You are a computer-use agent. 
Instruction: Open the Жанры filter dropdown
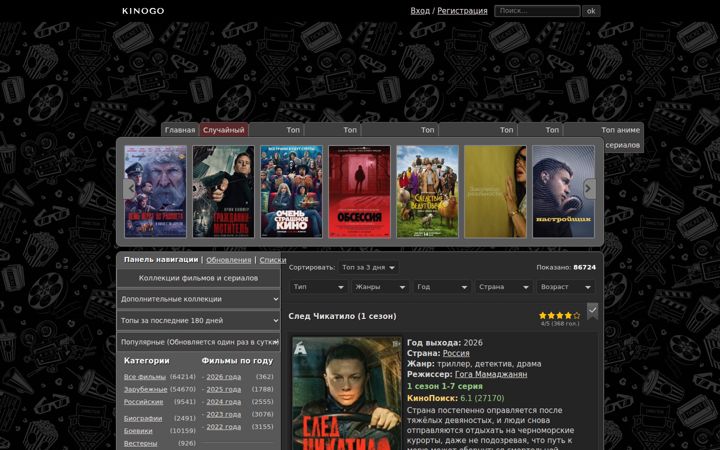(x=380, y=287)
